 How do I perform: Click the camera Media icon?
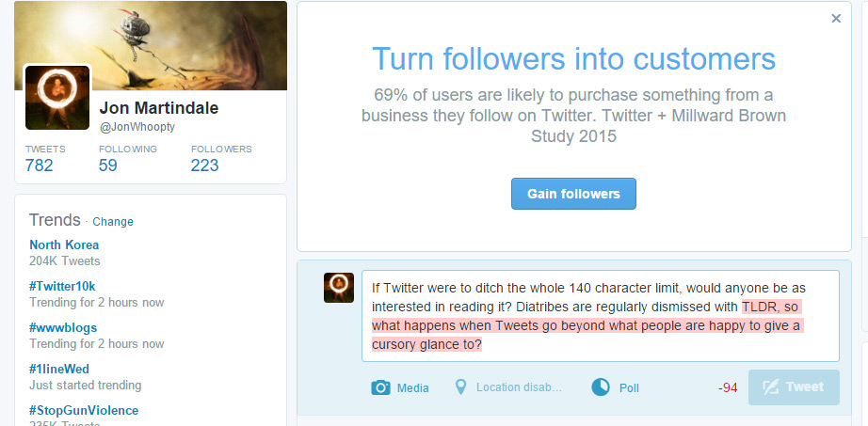coord(381,387)
